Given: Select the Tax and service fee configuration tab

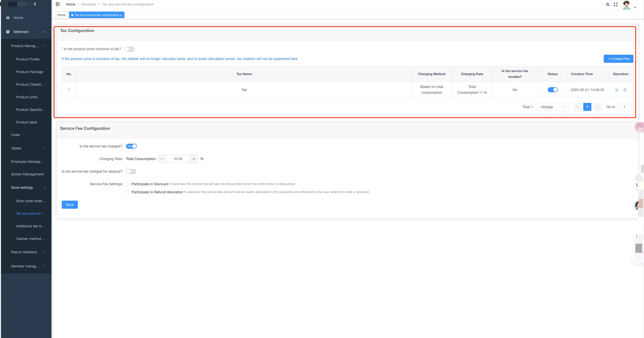Looking at the screenshot, I should coord(97,15).
